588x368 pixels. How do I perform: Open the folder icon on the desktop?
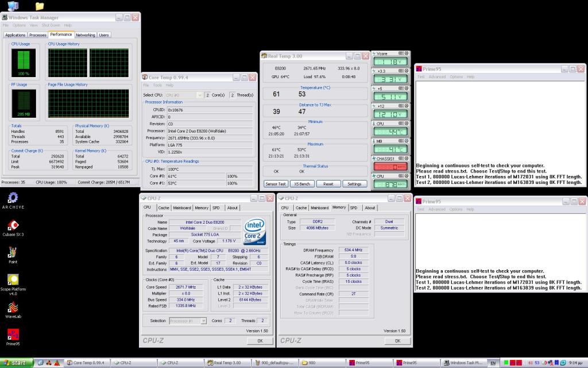tap(40, 6)
